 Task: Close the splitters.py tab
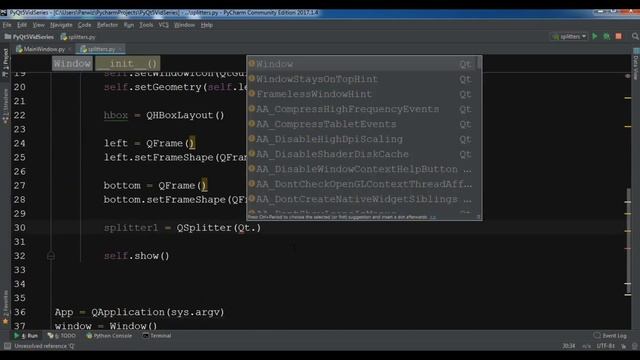(x=120, y=49)
